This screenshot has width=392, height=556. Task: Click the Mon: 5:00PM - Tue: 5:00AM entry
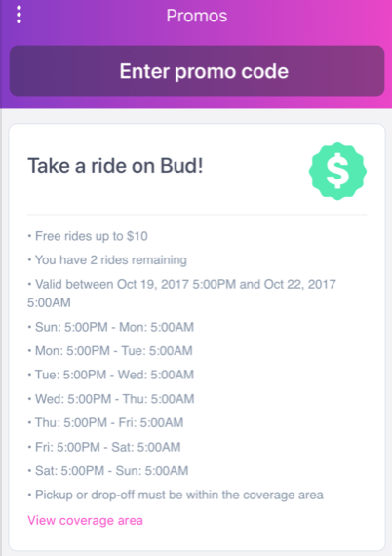(110, 351)
